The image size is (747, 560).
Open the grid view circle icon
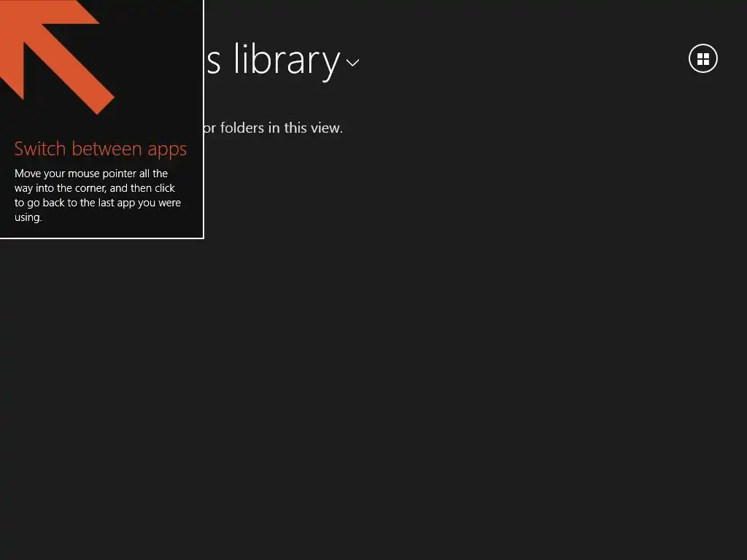pos(703,58)
